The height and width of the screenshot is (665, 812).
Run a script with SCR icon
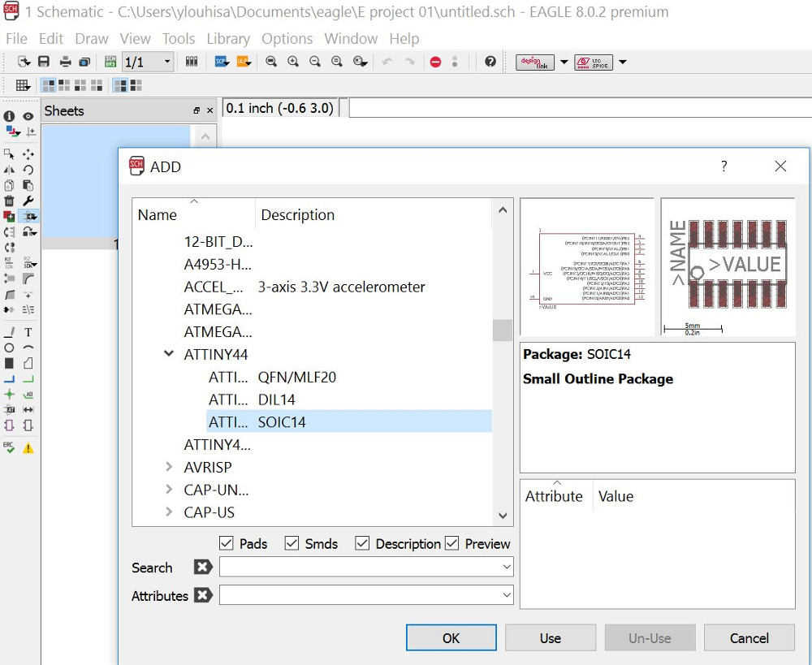click(222, 62)
